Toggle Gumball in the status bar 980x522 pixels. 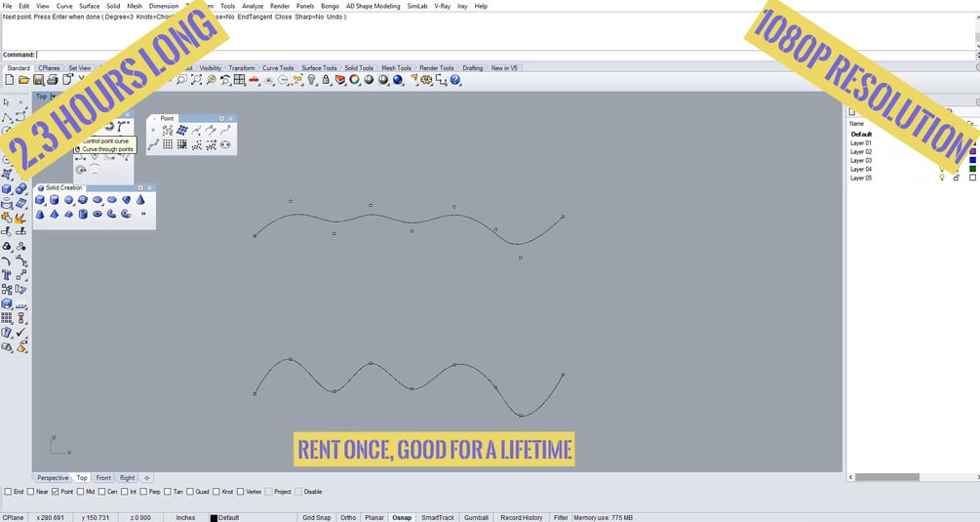pos(476,518)
